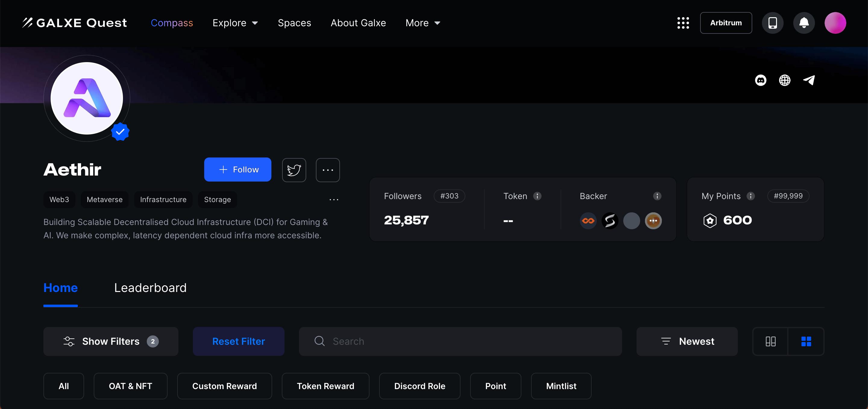Open the Newest sort dropdown
This screenshot has height=409, width=868.
coord(687,341)
